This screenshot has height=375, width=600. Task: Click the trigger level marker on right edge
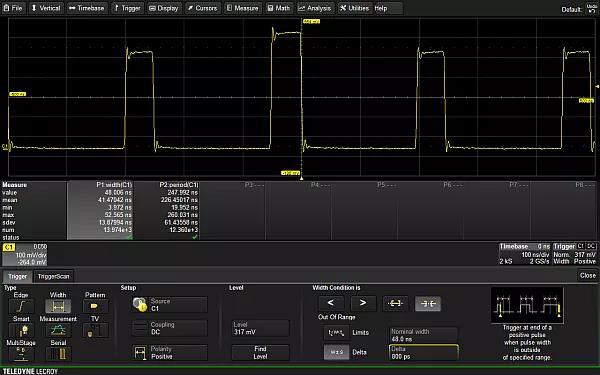coord(597,87)
